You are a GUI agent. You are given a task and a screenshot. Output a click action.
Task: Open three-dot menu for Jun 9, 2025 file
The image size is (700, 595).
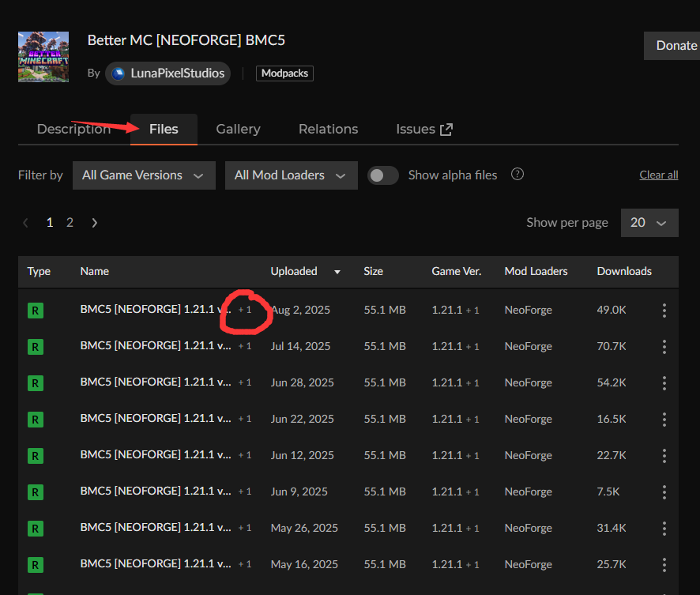(x=664, y=492)
